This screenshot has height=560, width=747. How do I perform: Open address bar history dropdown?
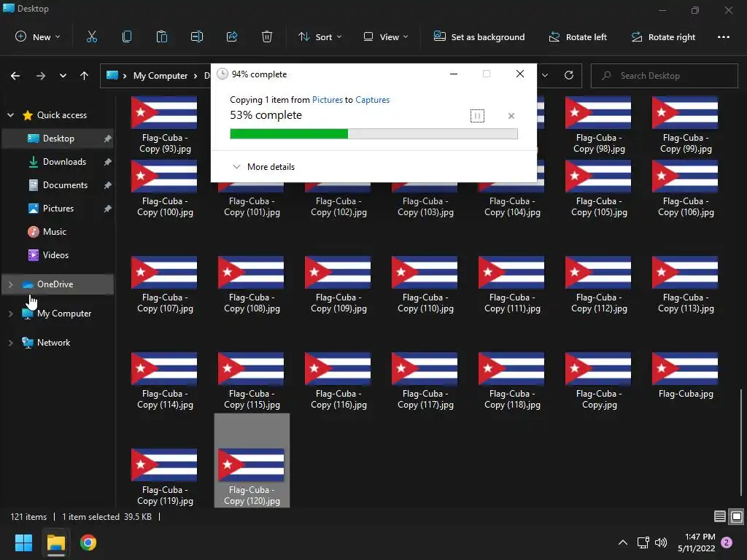(545, 75)
